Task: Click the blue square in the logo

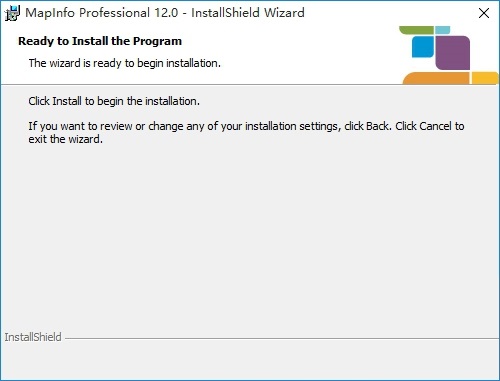Action: [423, 47]
